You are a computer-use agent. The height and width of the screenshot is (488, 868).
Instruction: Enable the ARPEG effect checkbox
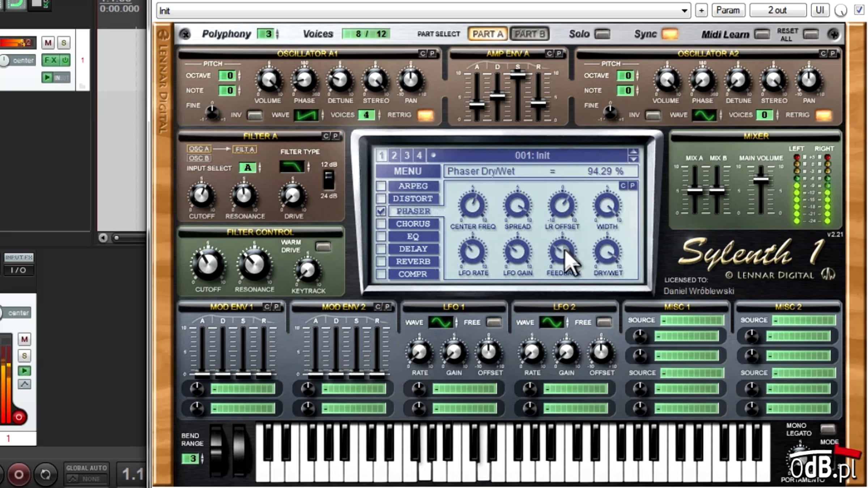(x=380, y=186)
